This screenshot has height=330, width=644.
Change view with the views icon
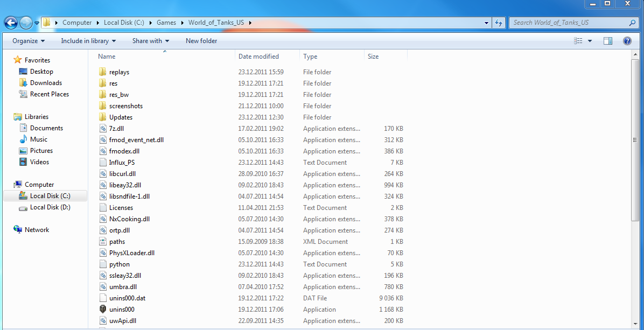pyautogui.click(x=578, y=40)
